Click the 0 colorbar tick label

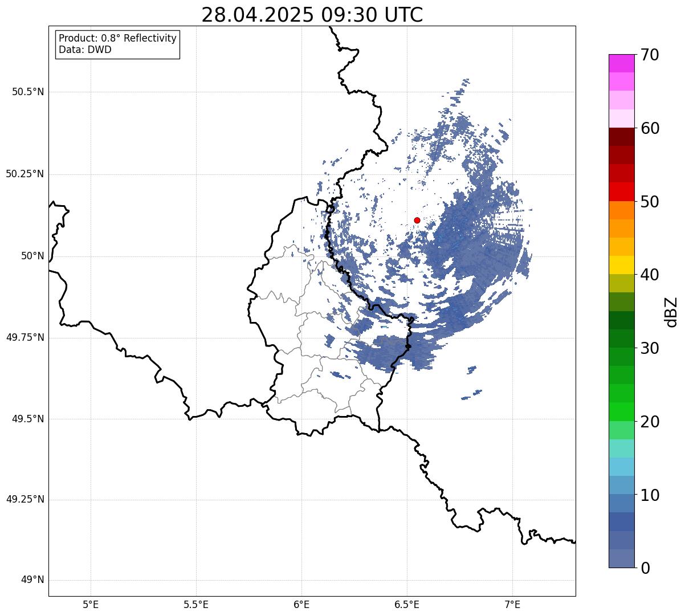pos(645,568)
